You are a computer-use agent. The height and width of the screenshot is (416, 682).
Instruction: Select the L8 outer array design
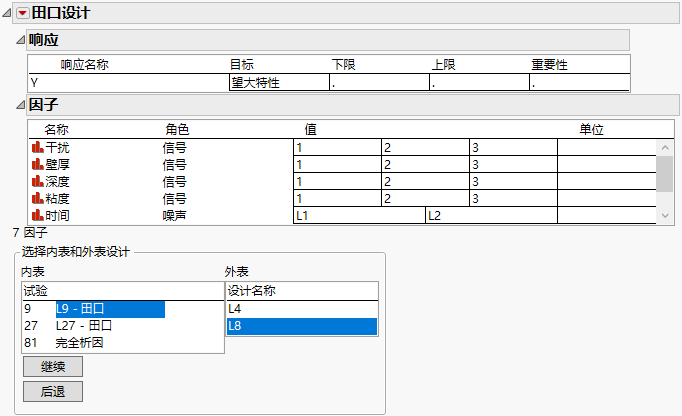302,326
